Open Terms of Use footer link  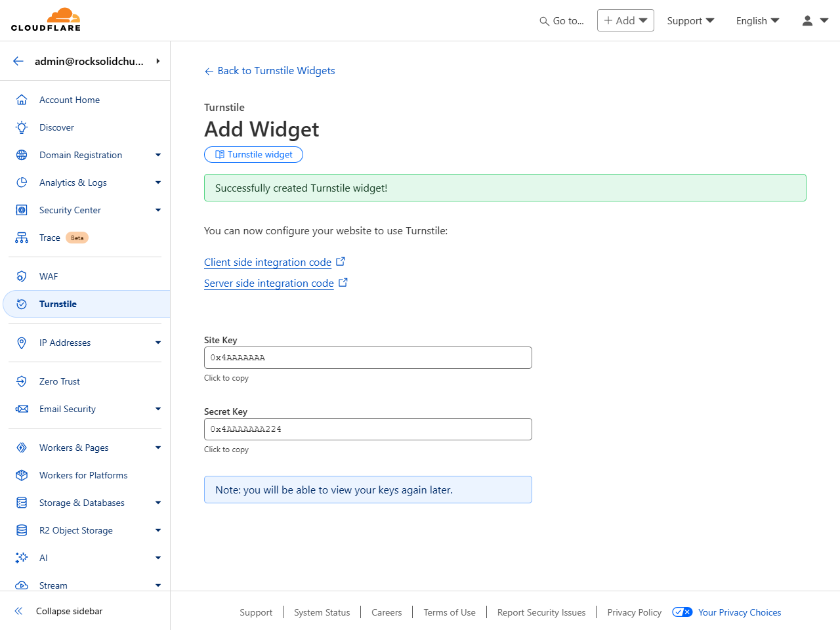tap(450, 612)
